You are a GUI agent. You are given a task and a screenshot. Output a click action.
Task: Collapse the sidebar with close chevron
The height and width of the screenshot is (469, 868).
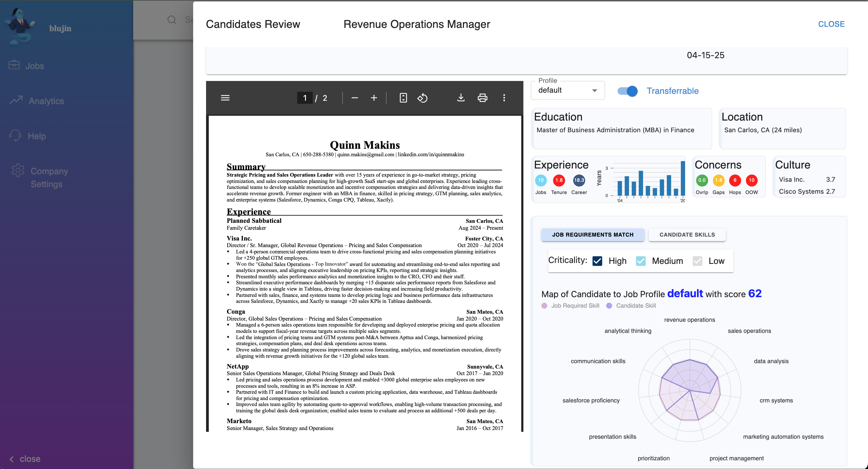12,459
